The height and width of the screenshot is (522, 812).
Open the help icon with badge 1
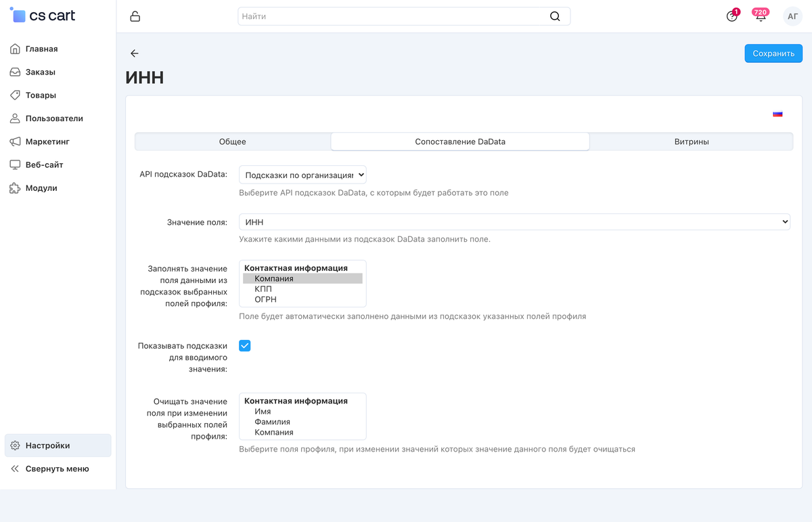[x=732, y=16]
